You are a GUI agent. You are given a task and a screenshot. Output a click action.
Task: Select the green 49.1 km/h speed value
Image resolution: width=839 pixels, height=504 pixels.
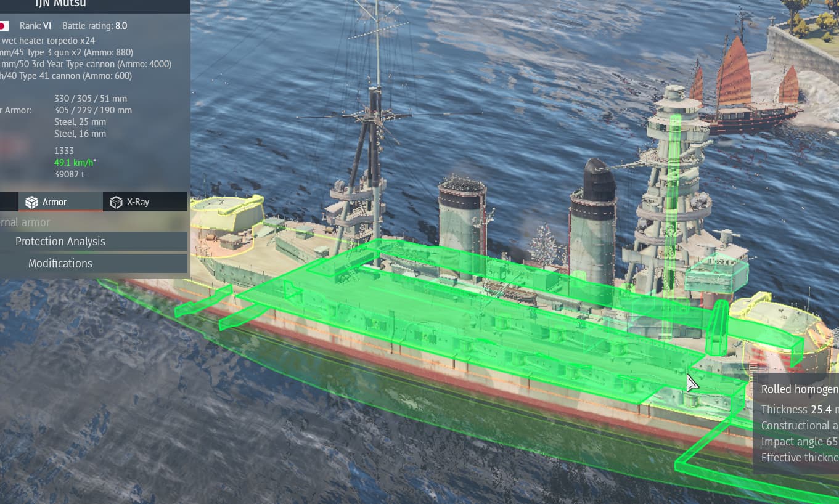(75, 163)
